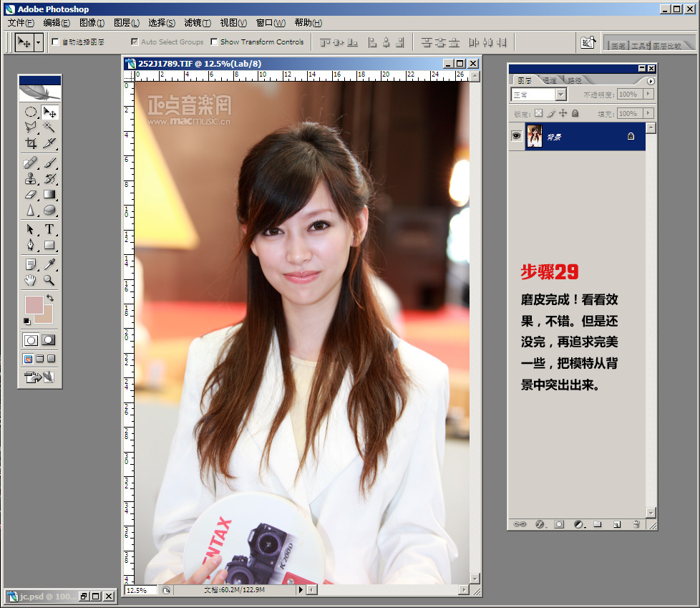Swap foreground and background colors
Viewport: 700px width, 608px height.
coord(49,297)
